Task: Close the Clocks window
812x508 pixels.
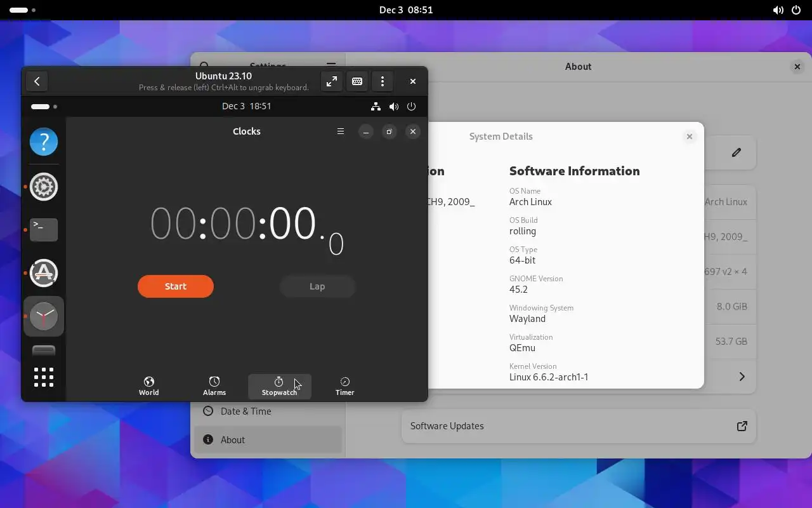Action: 413,131
